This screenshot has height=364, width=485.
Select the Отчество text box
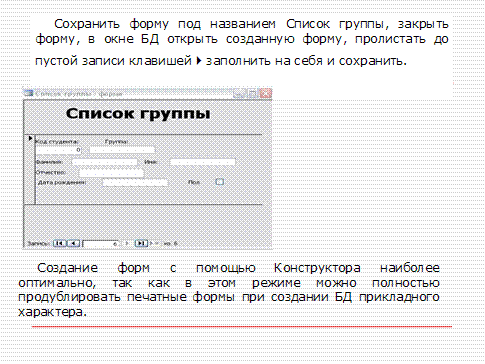pos(112,173)
